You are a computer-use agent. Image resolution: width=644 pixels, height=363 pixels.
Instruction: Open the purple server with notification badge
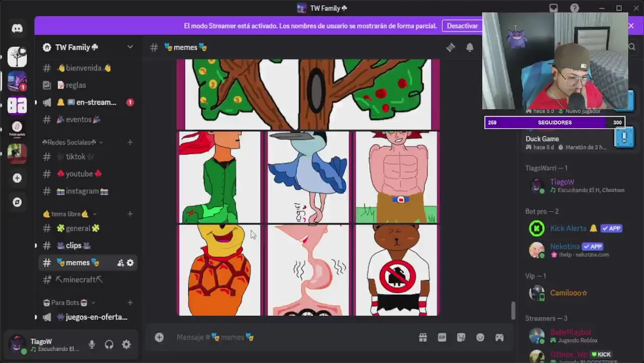click(17, 82)
